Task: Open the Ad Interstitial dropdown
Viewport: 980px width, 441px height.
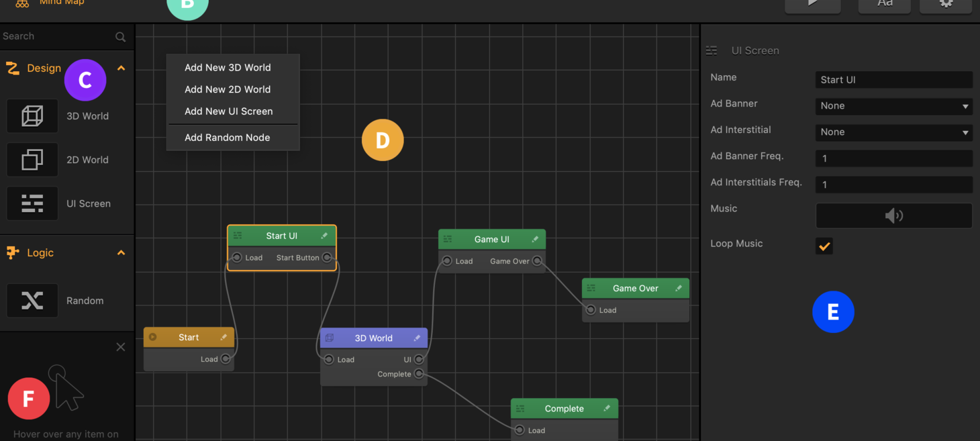Action: point(894,132)
